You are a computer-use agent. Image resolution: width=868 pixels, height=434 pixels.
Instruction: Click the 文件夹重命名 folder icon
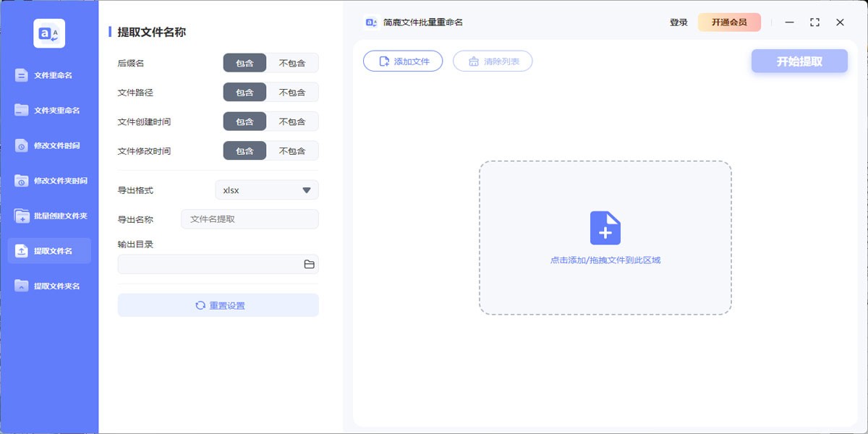[x=22, y=110]
